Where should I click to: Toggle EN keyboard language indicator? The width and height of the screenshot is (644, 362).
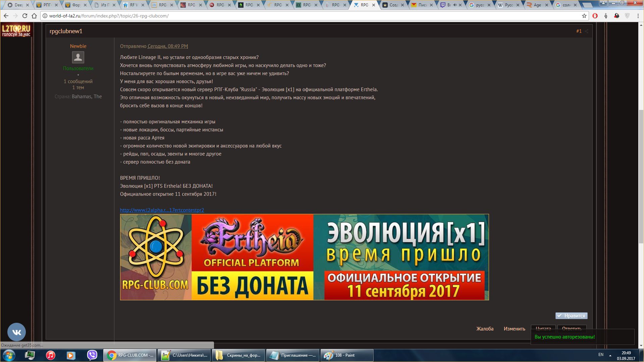[x=601, y=355]
